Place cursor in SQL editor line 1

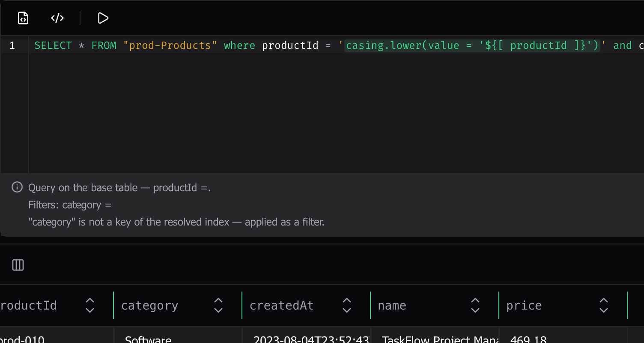tap(336, 45)
